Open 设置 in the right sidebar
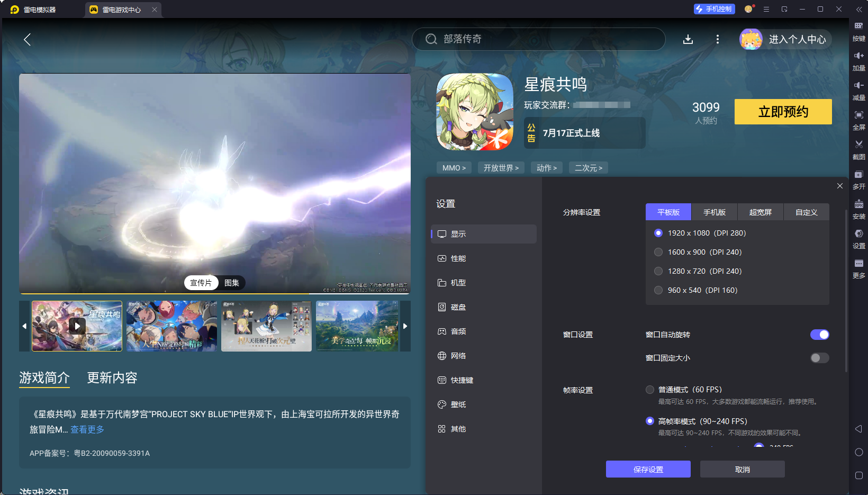This screenshot has width=868, height=495. pyautogui.click(x=858, y=239)
